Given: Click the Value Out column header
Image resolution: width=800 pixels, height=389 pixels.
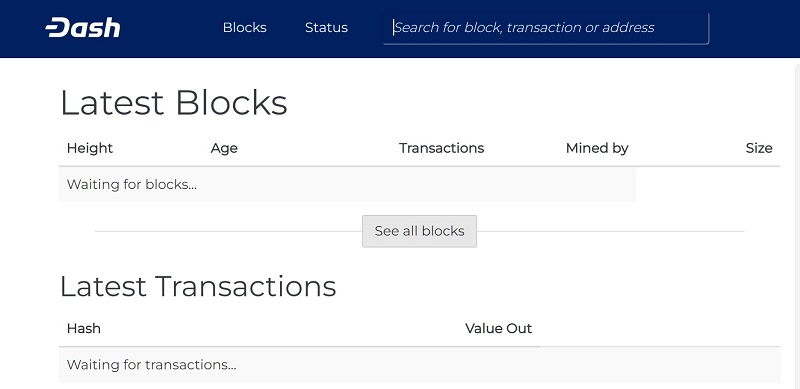Looking at the screenshot, I should coord(498,328).
